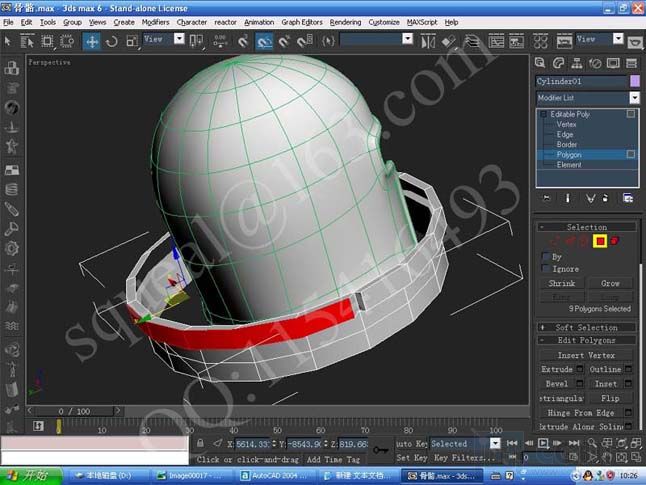Image resolution: width=646 pixels, height=485 pixels.
Task: Click the Hinge From Edge button
Action: [581, 413]
